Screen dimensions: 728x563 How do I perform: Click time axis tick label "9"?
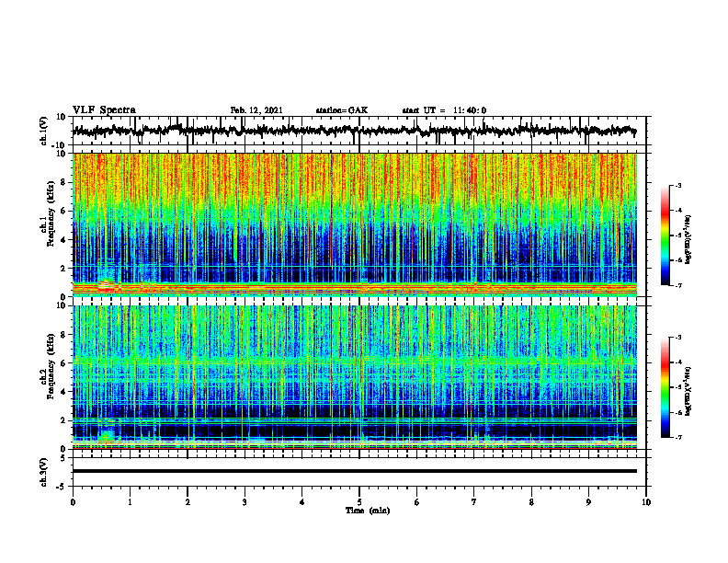coord(588,502)
